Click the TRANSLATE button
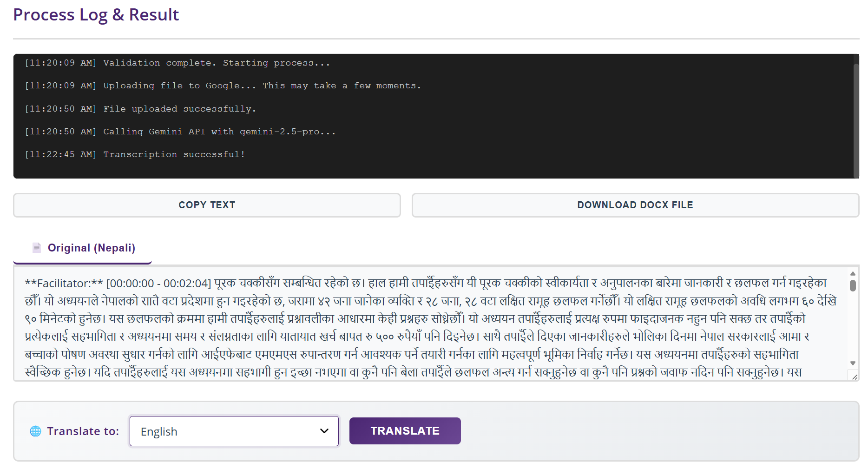The width and height of the screenshot is (868, 476). click(405, 431)
